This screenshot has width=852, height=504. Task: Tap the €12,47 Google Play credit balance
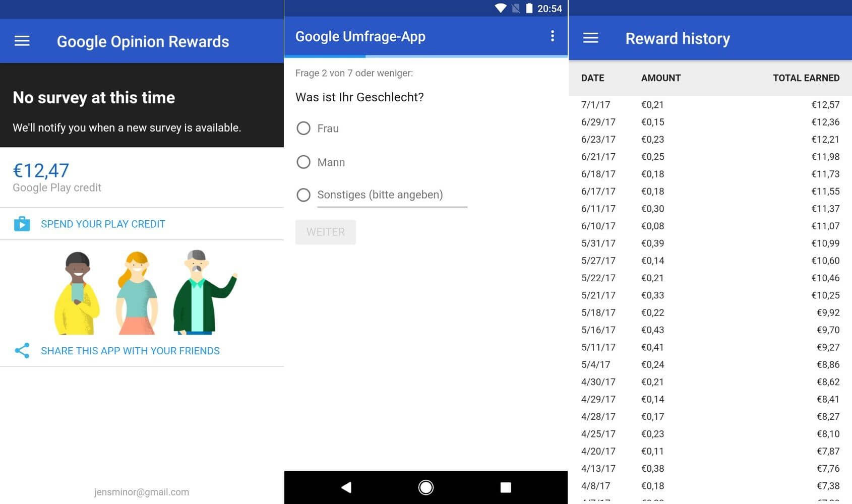pos(41,171)
